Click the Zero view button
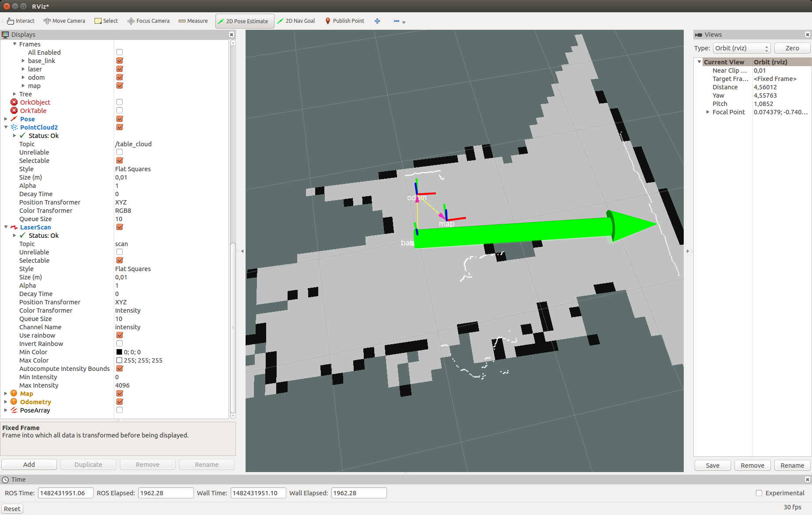The height and width of the screenshot is (515, 812). click(x=792, y=48)
